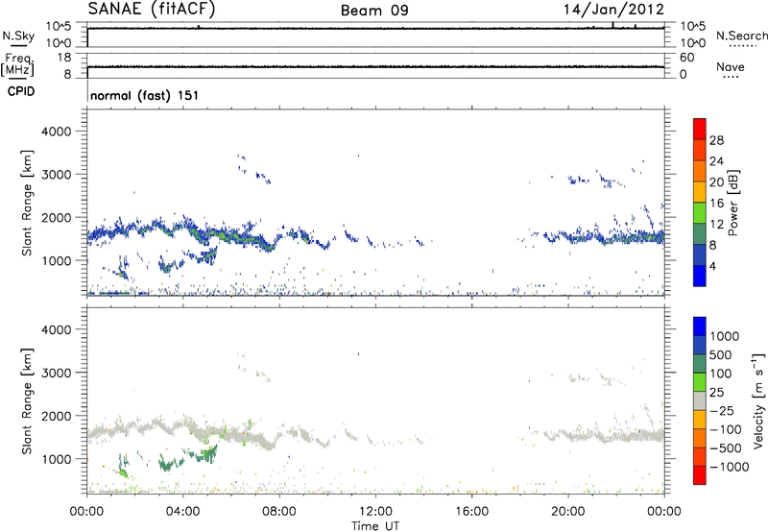Click the teal 8–12 dB Power colorbar segment
Image resolution: width=768 pixels, height=532 pixels.
click(700, 233)
